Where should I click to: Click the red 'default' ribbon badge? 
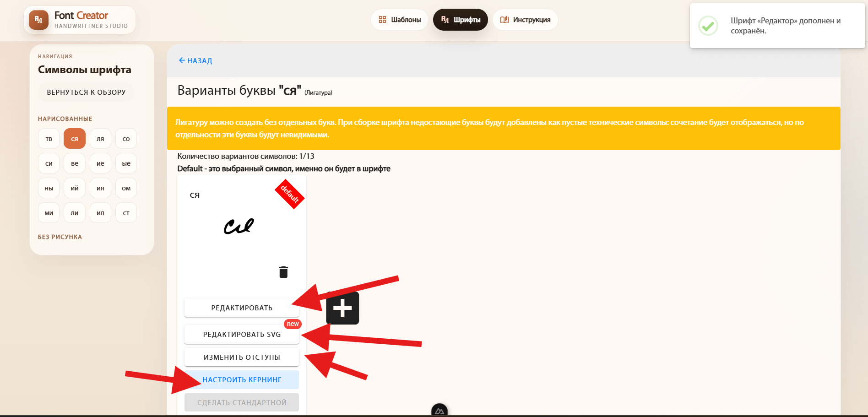(x=290, y=194)
